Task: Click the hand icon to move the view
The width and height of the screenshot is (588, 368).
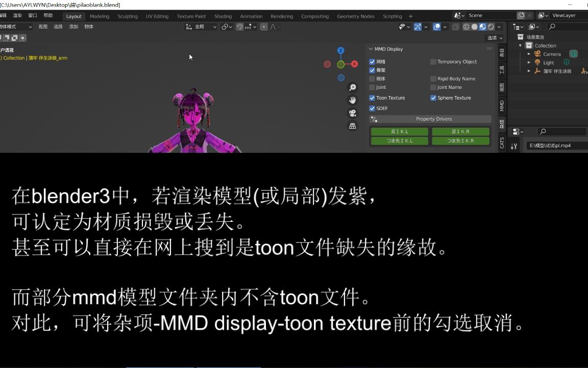Action: coord(352,100)
